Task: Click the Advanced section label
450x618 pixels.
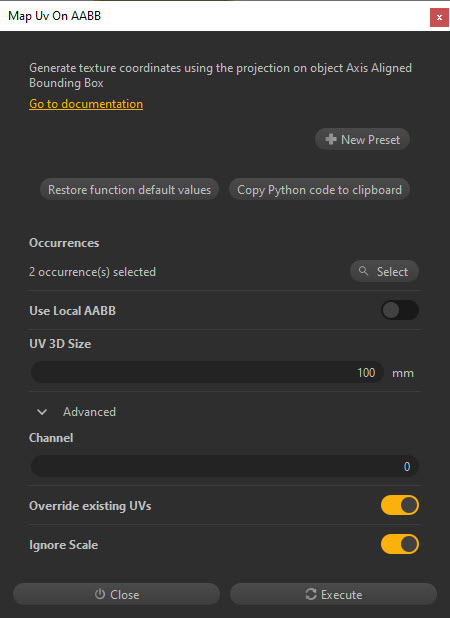Action: point(89,412)
